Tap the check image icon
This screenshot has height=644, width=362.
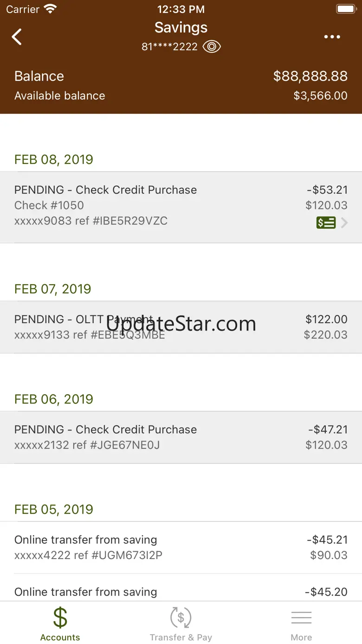point(326,223)
